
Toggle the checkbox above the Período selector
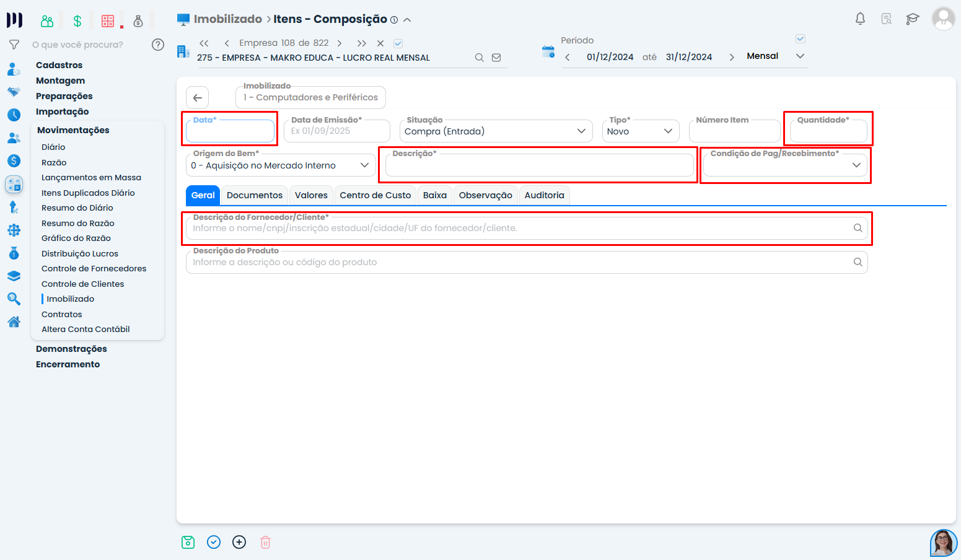pos(800,39)
